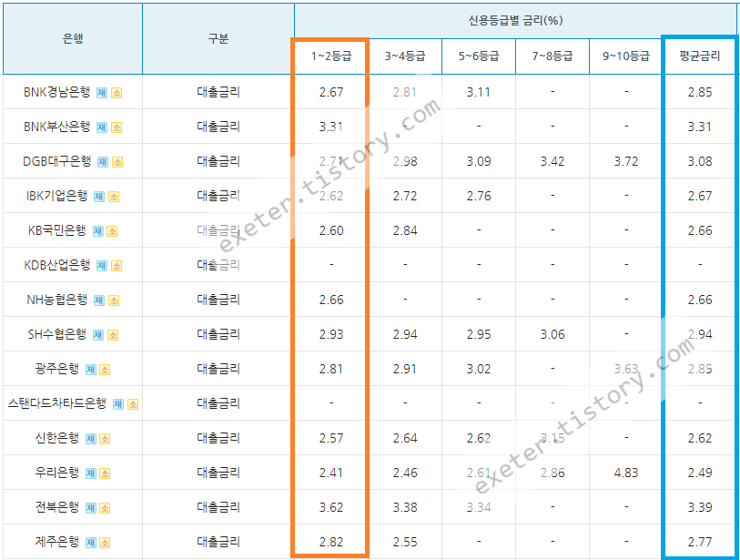
Task: Click the IBK기업은행 bank name
Action: pyautogui.click(x=56, y=196)
